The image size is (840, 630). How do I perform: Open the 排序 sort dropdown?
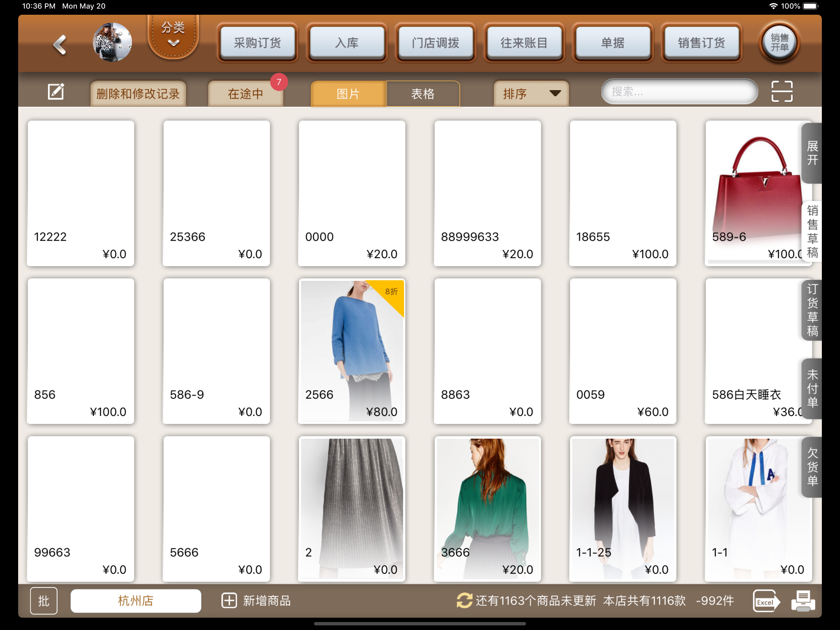[x=531, y=94]
